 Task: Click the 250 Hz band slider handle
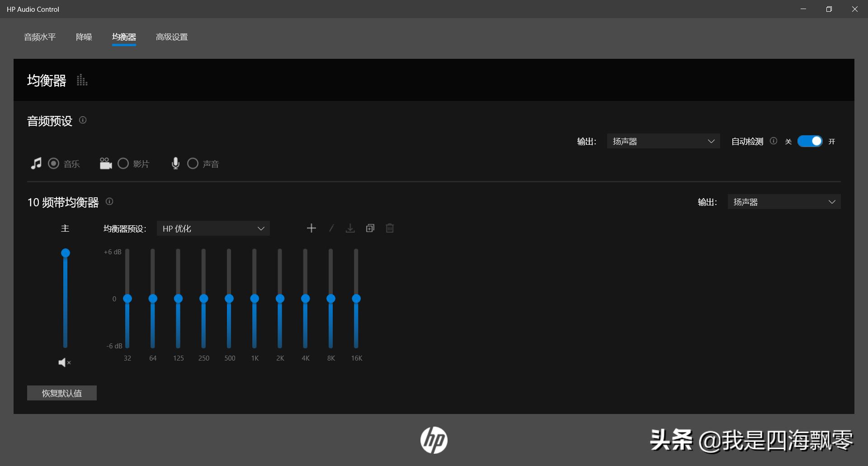[204, 299]
